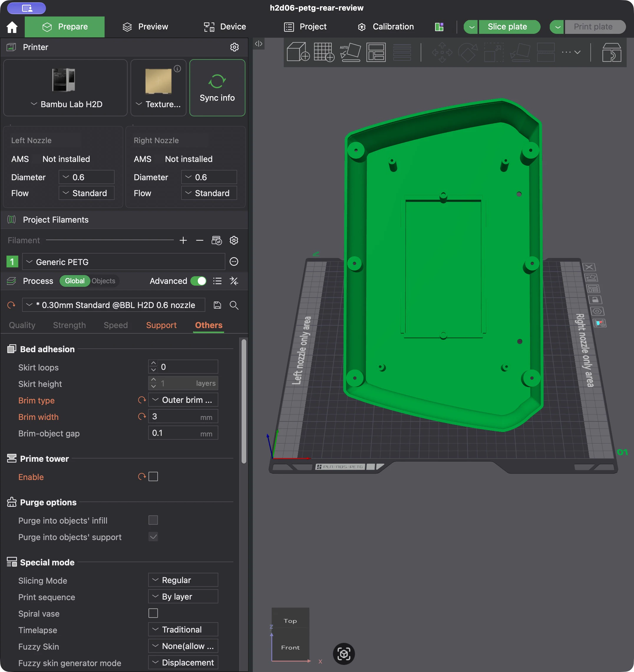
Task: Click Arrange all objects toolbar icon
Action: (x=376, y=52)
